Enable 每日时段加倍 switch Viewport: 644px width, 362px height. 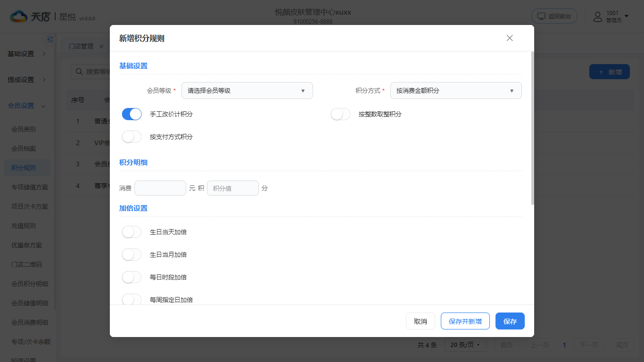point(132,277)
